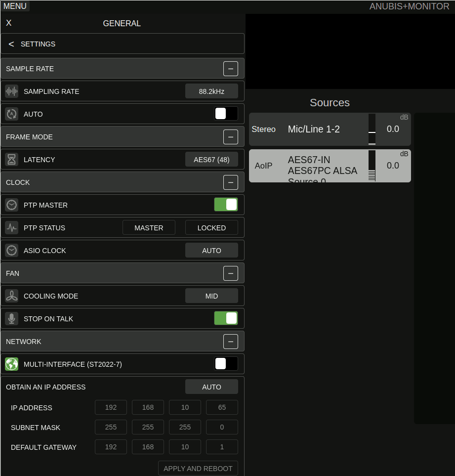The image size is (455, 476).
Task: Open the AES67 (48) latency selector
Action: 211,159
